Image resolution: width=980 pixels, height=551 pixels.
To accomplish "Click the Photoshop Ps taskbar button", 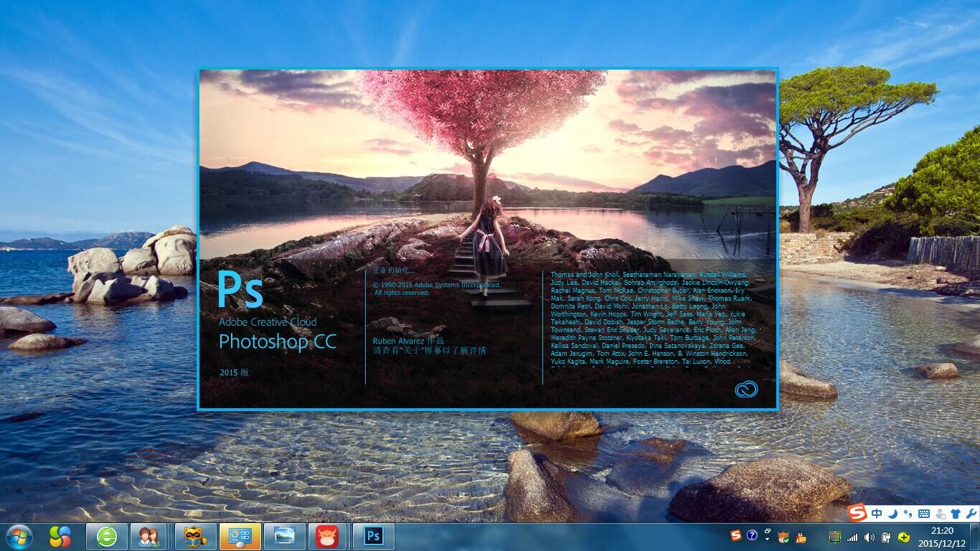I will (x=373, y=536).
